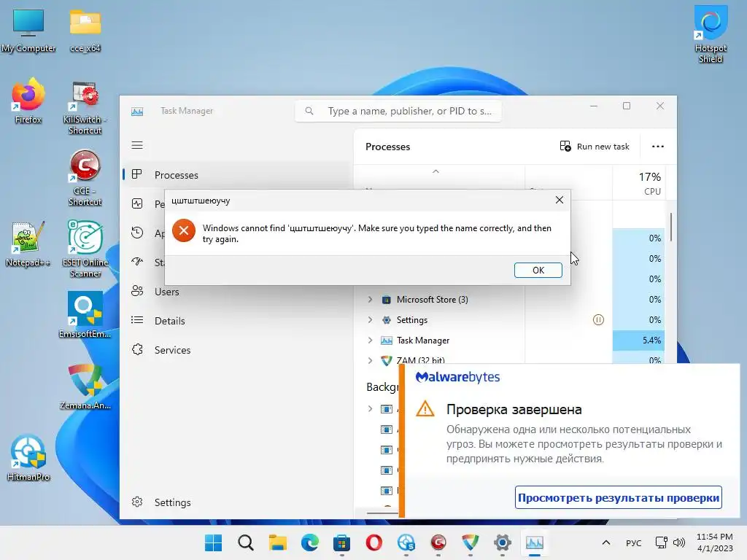Select the Processes tab in the sidebar

(x=237, y=175)
